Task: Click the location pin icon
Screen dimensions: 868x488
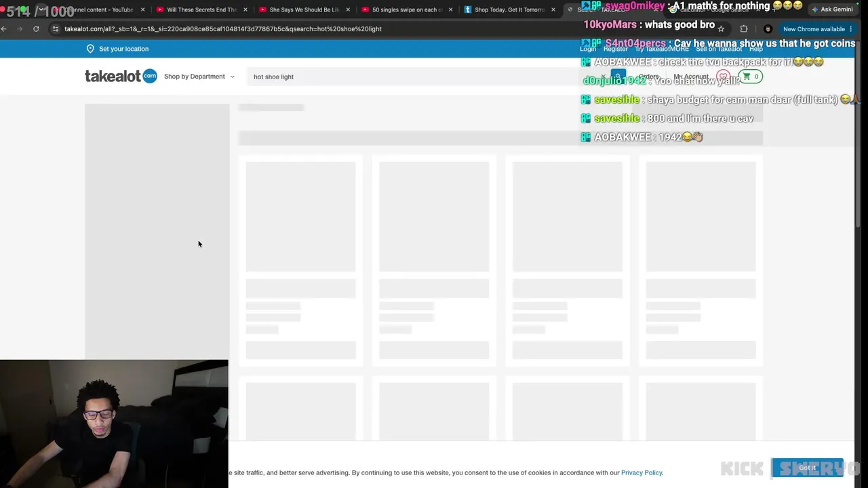Action: 90,49
